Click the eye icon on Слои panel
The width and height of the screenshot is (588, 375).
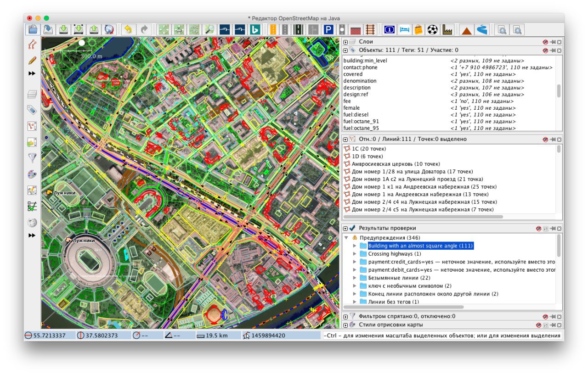click(x=545, y=42)
